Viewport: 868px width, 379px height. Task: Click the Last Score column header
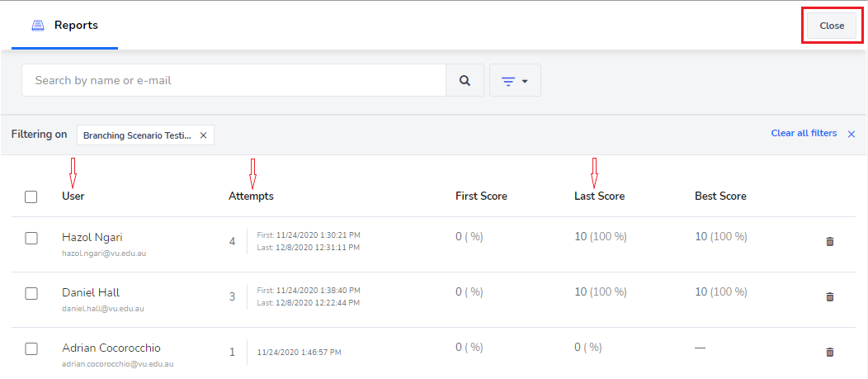[x=600, y=197]
